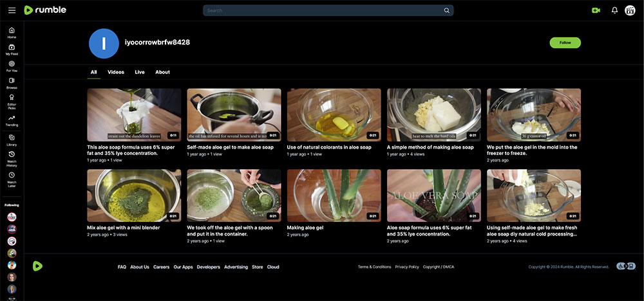This screenshot has width=644, height=301.
Task: Open Browse in the sidebar
Action: (12, 83)
